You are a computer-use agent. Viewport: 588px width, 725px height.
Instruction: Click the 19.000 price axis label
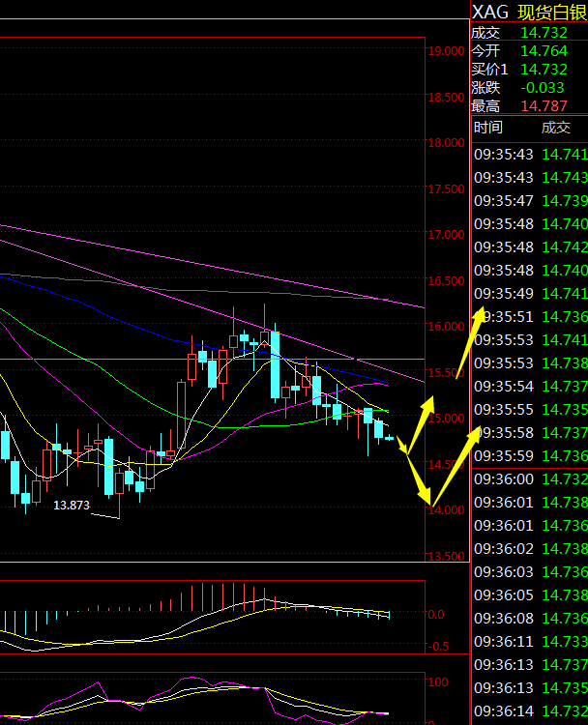[446, 51]
